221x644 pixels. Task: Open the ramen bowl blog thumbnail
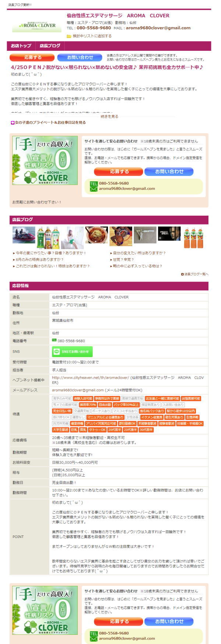(97, 235)
